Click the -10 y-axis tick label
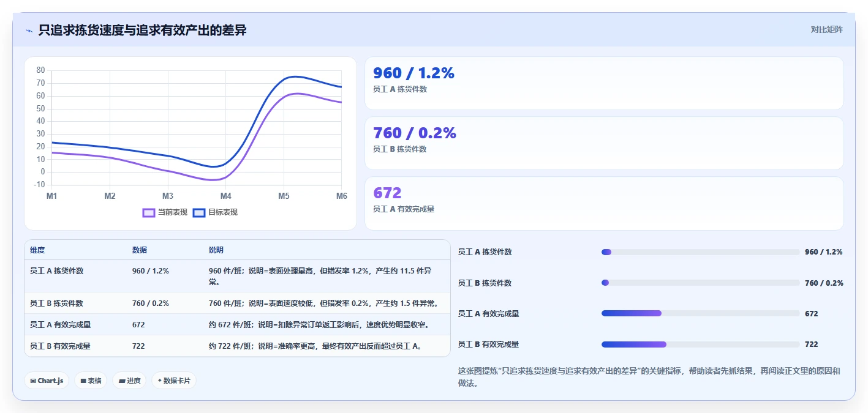This screenshot has height=413, width=868. 39,185
